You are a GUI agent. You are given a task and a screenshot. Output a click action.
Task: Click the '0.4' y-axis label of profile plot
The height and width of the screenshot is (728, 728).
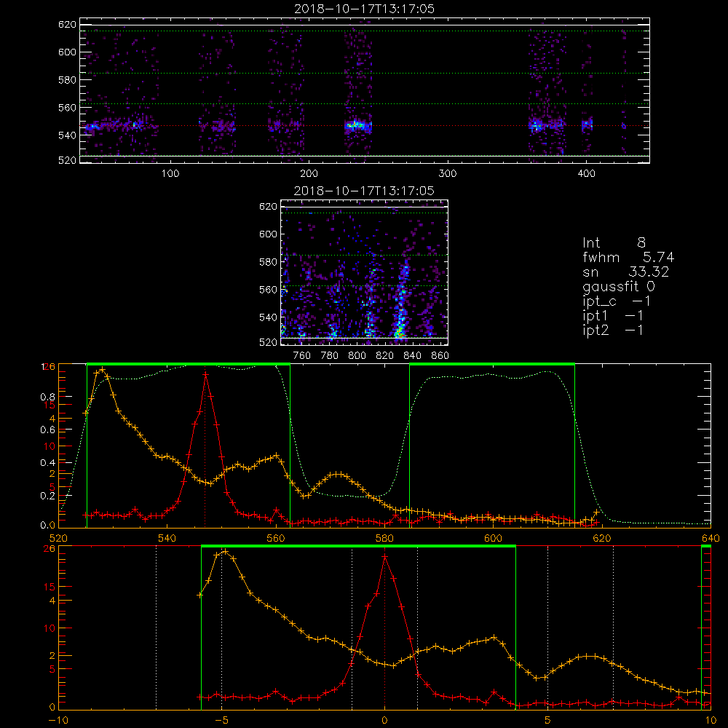[x=47, y=462]
